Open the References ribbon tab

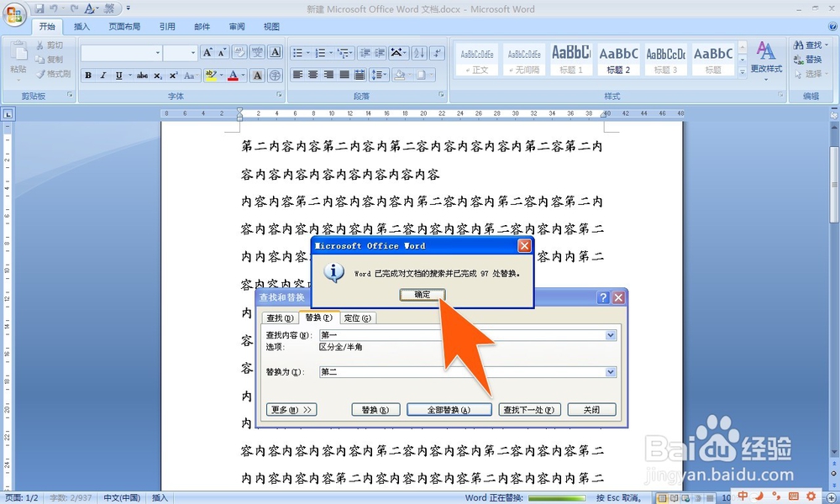click(x=167, y=26)
